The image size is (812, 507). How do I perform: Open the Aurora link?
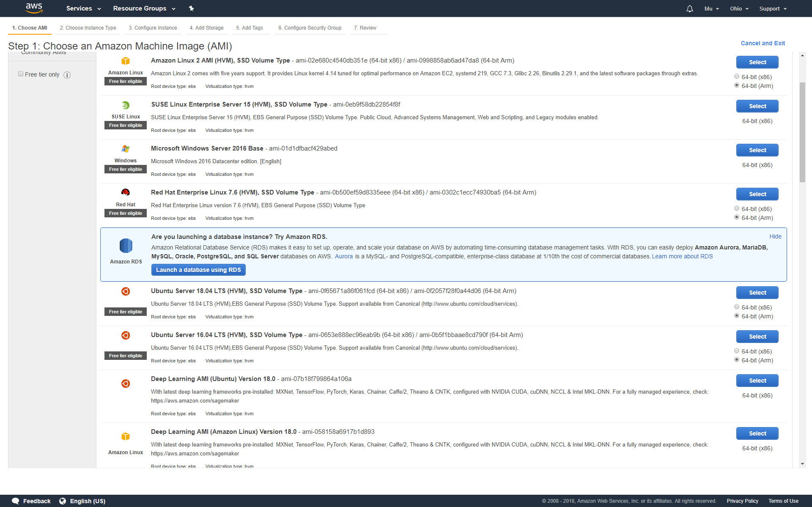[343, 256]
